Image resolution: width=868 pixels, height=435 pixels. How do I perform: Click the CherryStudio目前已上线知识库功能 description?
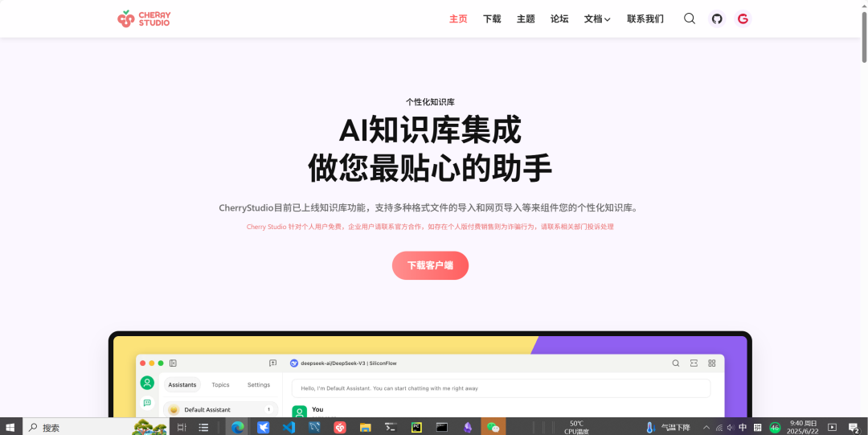(430, 207)
